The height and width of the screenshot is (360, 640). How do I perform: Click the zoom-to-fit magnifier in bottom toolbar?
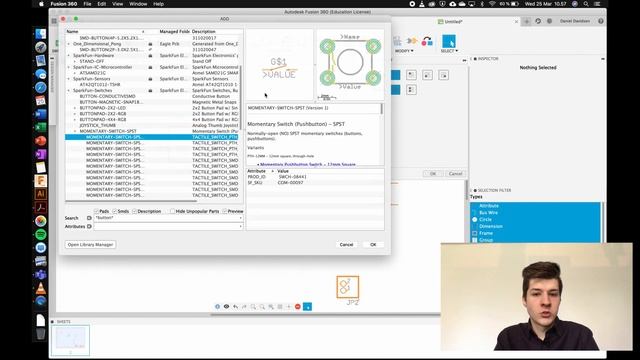tap(253, 307)
